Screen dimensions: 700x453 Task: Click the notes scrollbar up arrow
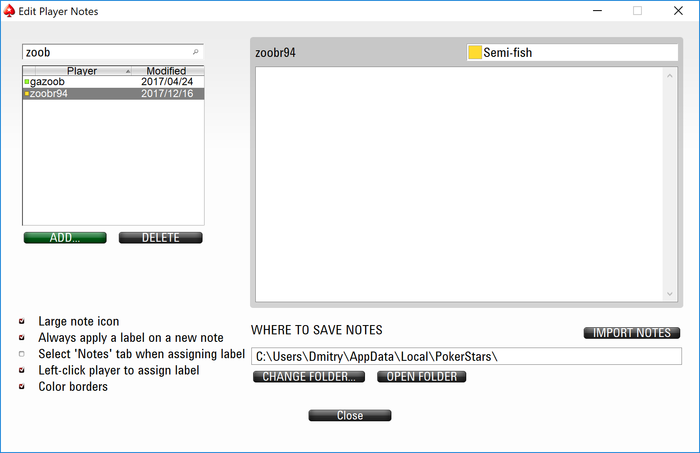pos(670,76)
